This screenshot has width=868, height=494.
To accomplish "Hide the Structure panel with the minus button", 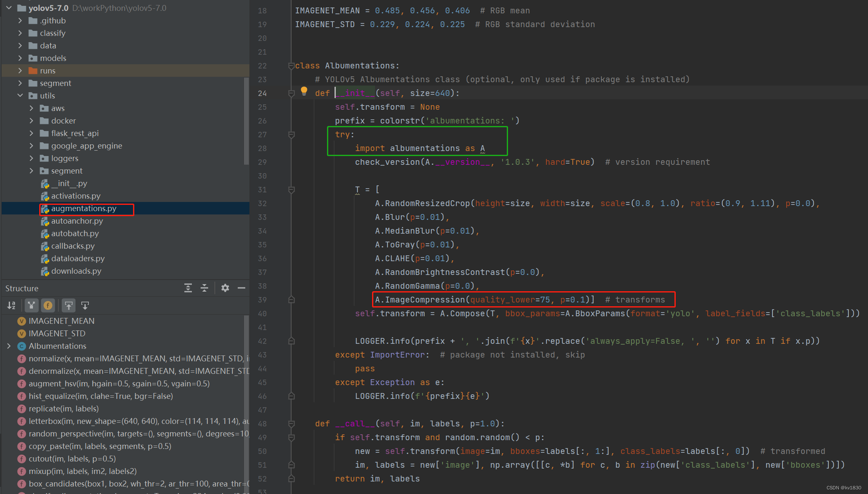I will (241, 288).
